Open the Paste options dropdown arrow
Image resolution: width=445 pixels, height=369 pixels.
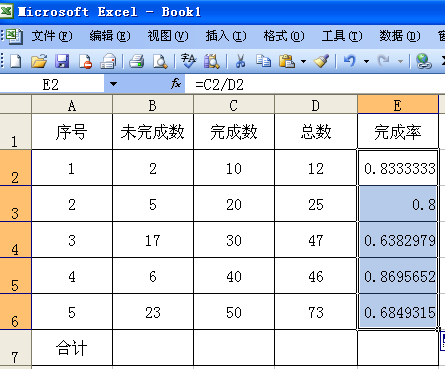click(x=303, y=61)
